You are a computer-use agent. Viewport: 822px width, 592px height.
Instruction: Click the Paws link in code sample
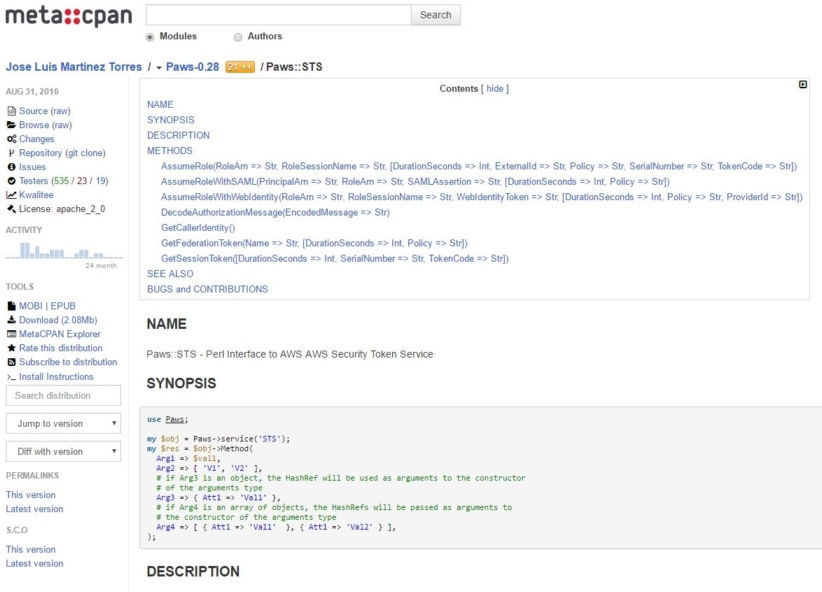(175, 419)
